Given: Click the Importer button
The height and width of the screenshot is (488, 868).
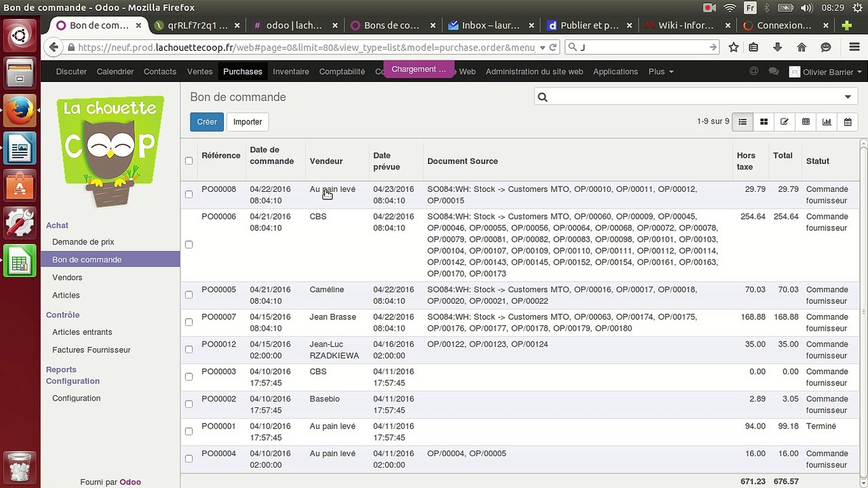Looking at the screenshot, I should click(x=248, y=122).
